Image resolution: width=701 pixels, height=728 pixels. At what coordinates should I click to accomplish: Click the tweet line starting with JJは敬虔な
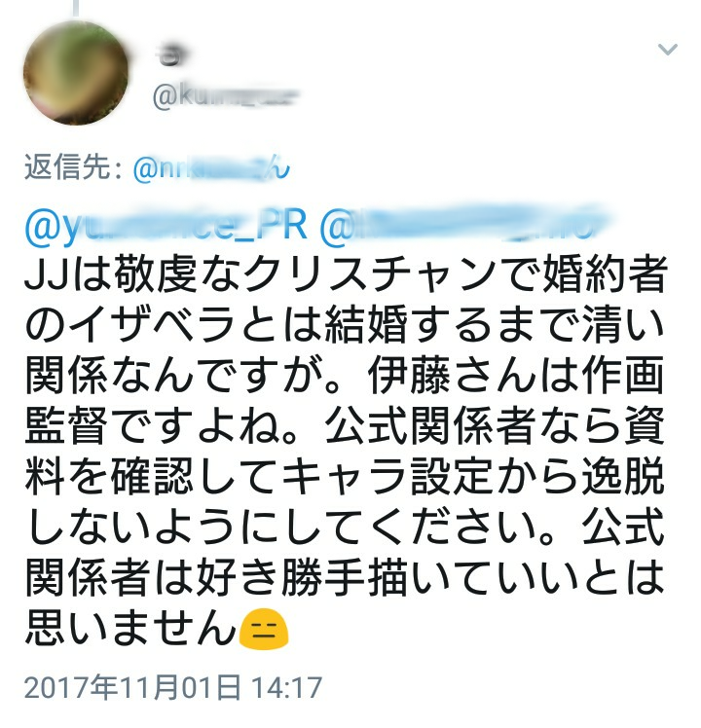[346, 273]
